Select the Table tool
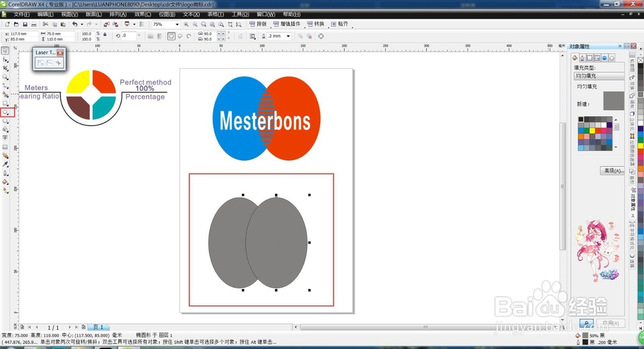The image size is (644, 349). point(5,147)
